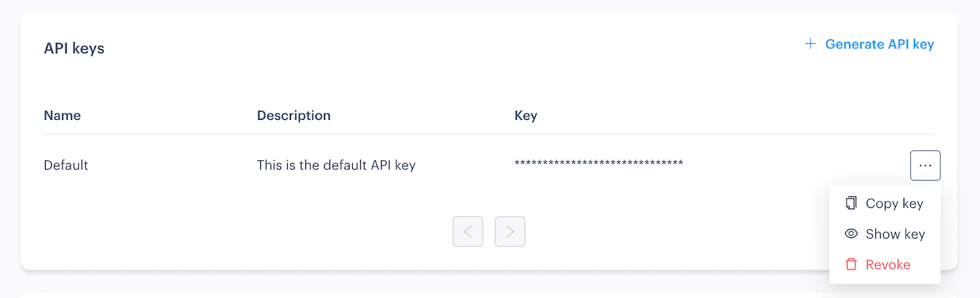
Task: Go to next page with right arrow
Action: pos(510,231)
